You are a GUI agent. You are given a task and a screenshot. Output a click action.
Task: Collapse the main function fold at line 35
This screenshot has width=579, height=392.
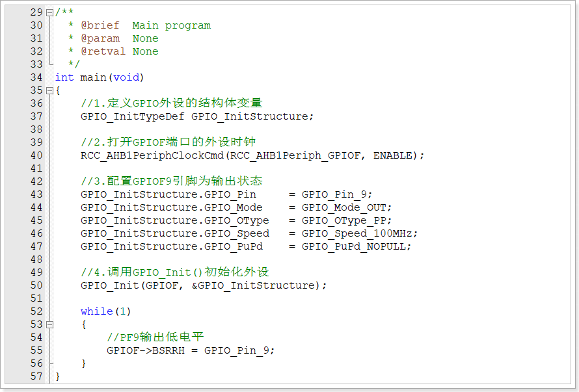(x=50, y=90)
